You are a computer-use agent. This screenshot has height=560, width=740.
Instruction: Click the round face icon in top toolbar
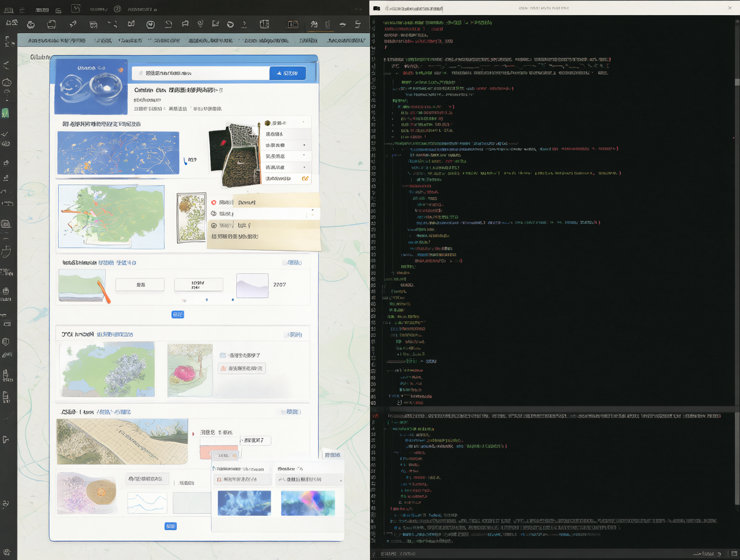point(151,24)
